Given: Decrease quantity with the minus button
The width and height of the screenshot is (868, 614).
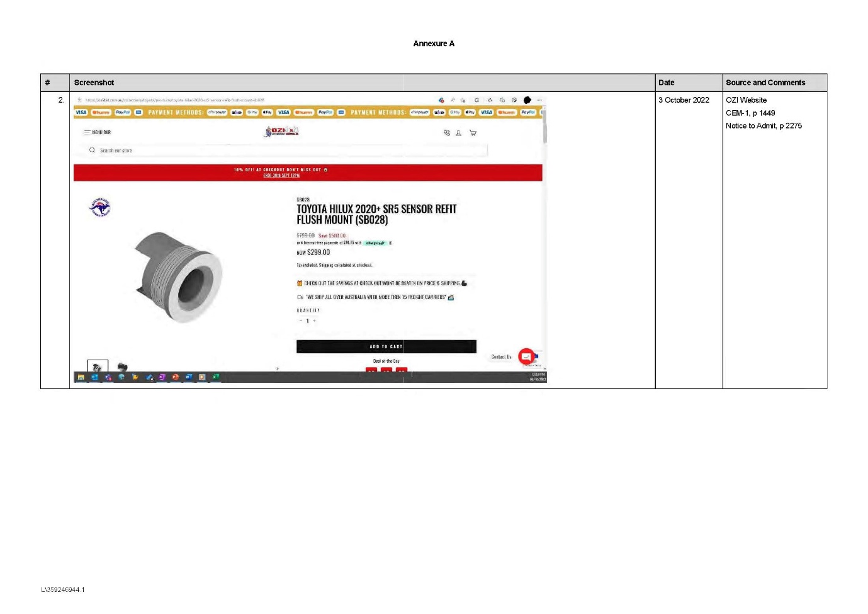Looking at the screenshot, I should pos(300,321).
